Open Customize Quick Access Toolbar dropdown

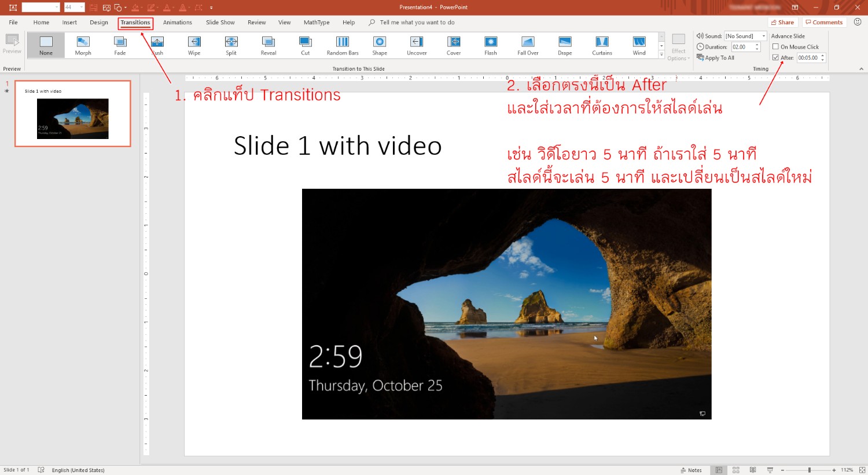[x=211, y=8]
